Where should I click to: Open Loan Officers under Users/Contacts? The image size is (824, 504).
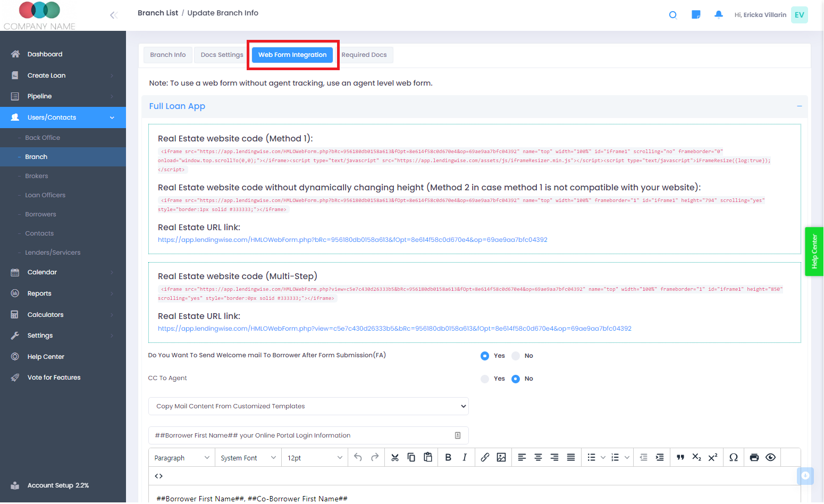63,195
